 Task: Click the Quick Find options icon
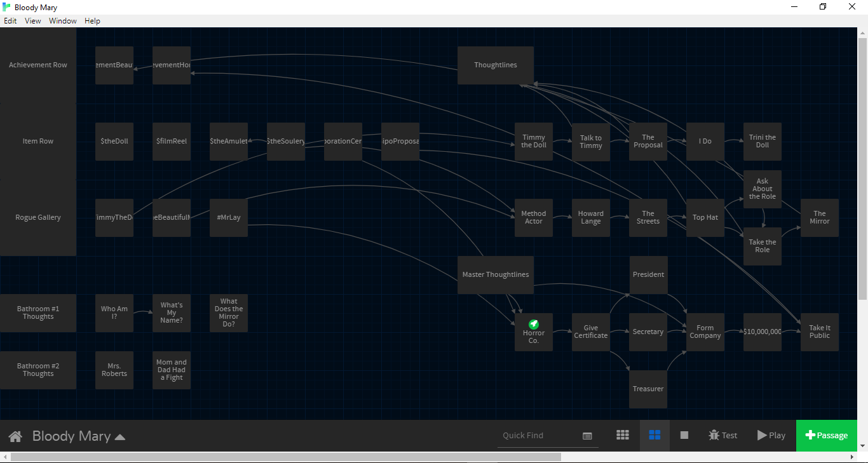click(x=587, y=436)
